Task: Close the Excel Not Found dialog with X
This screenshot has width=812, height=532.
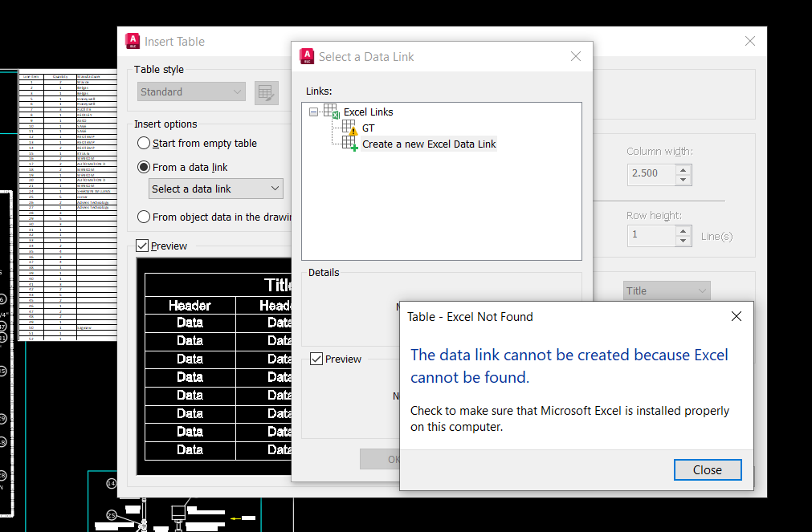Action: pos(736,316)
